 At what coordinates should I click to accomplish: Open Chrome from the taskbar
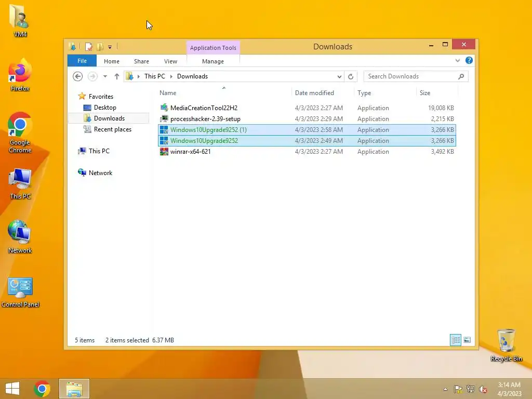[x=42, y=389]
